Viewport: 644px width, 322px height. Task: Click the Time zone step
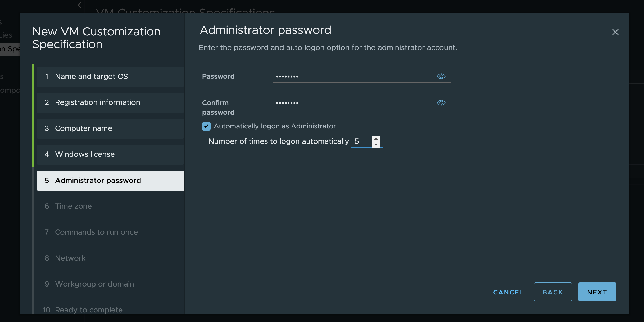pos(73,206)
